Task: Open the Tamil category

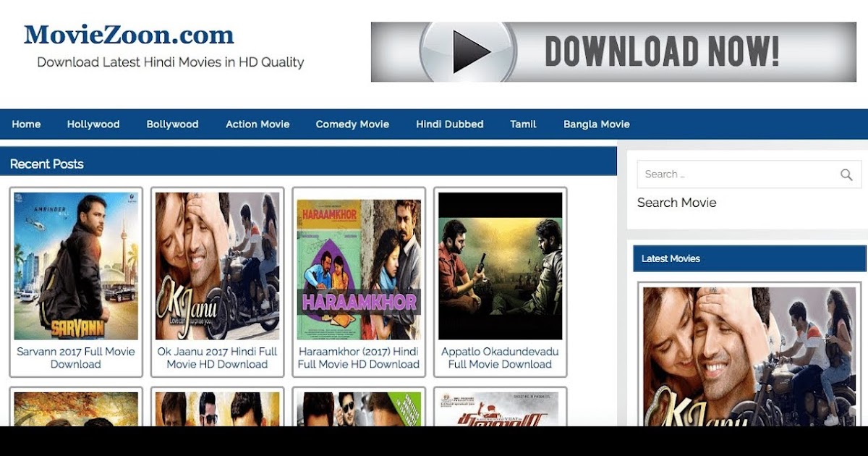Action: (x=523, y=124)
